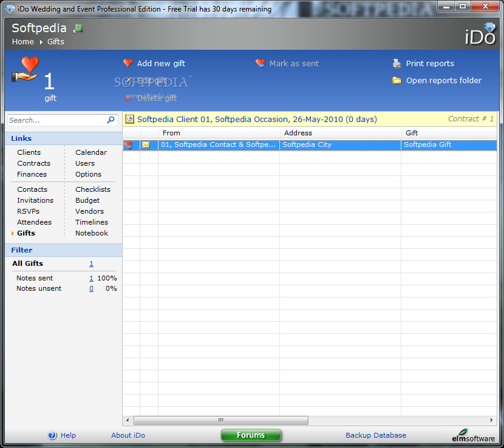Go to Home in breadcrumb
Image resolution: width=504 pixels, height=448 pixels.
click(23, 42)
